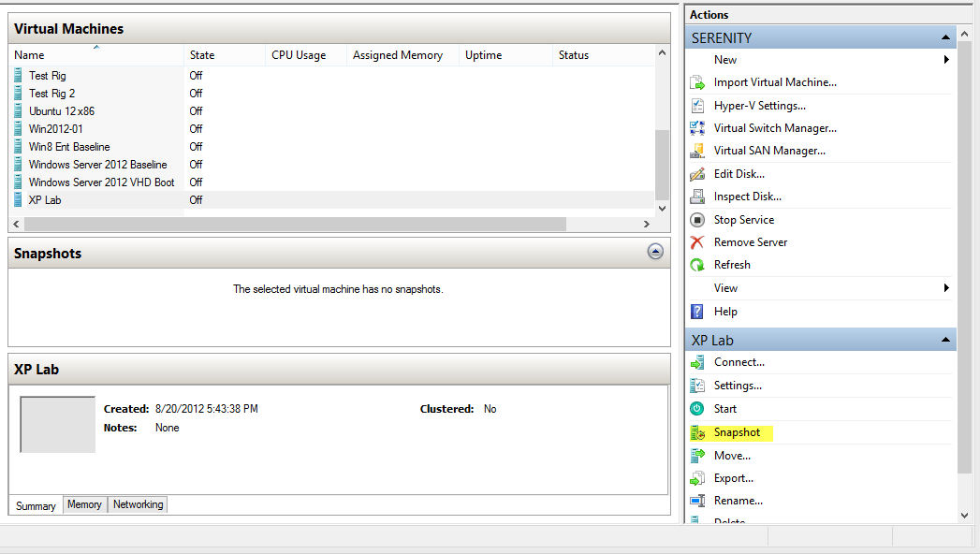The height and width of the screenshot is (554, 980).
Task: Click the Ubuntu 12 x86 VM icon
Action: (x=18, y=111)
